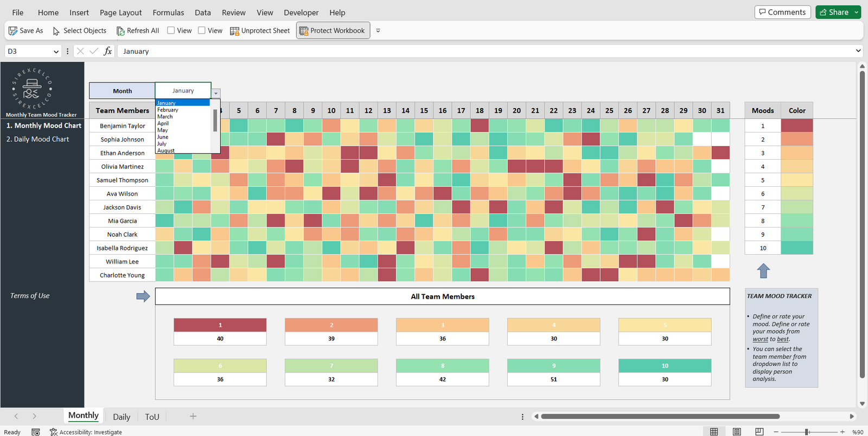Click the Unprotect Sheet icon

[234, 31]
